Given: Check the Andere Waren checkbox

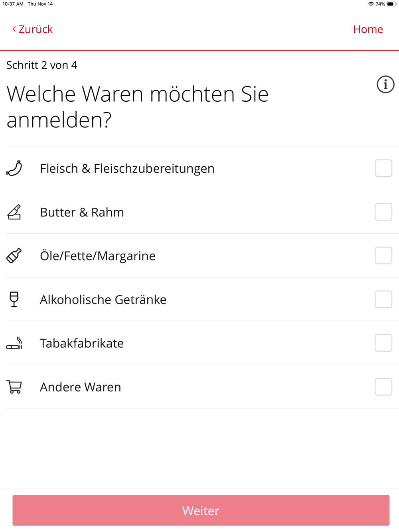Looking at the screenshot, I should [383, 387].
